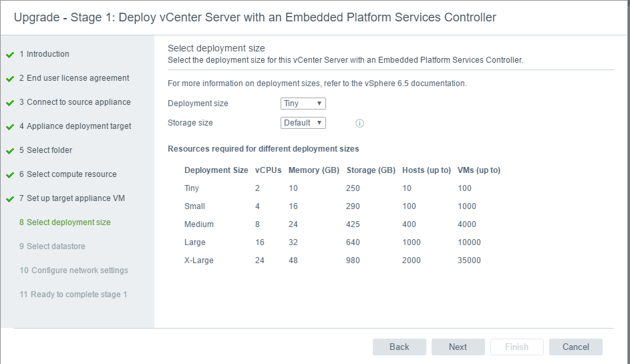
Task: Open the Storage size dropdown
Action: (x=303, y=122)
